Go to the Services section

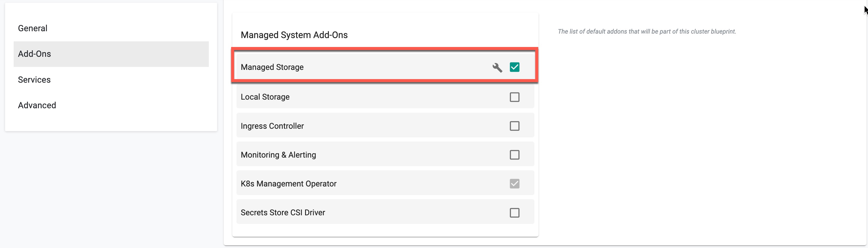point(34,80)
